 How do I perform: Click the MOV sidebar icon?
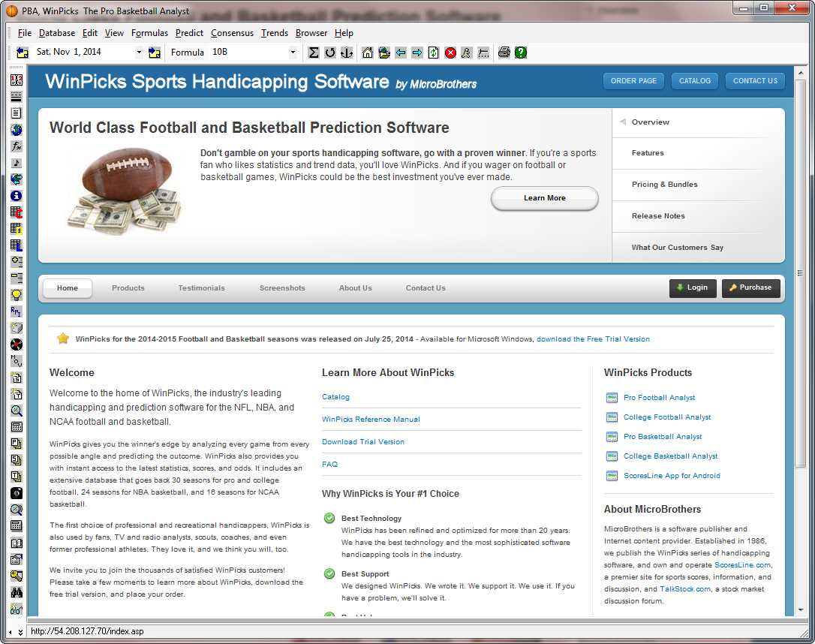click(x=17, y=361)
